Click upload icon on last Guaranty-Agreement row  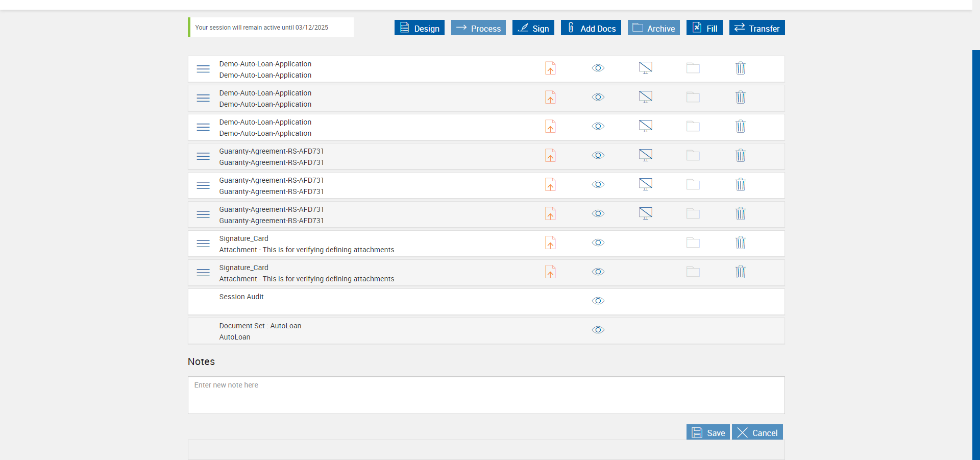[550, 213]
